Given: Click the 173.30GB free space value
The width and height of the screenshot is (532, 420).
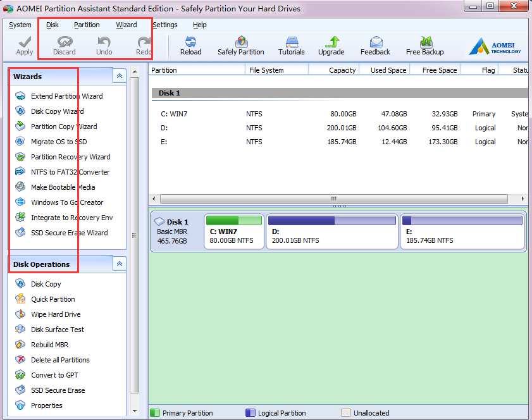Looking at the screenshot, I should [443, 142].
